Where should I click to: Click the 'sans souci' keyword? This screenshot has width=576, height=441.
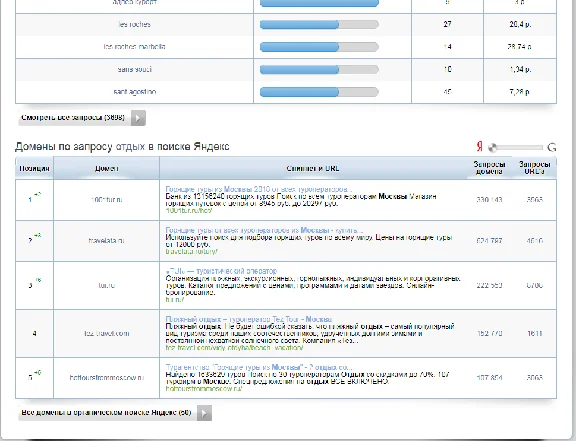click(134, 69)
